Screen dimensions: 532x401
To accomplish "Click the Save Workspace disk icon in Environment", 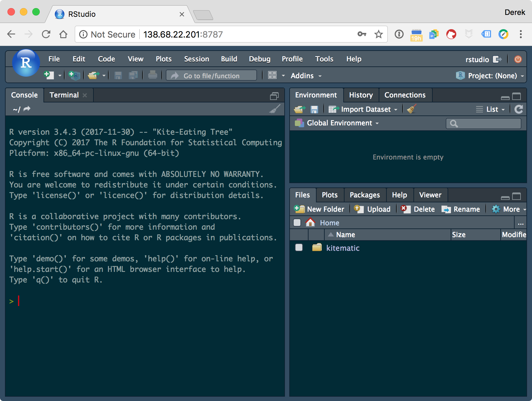I will (314, 109).
